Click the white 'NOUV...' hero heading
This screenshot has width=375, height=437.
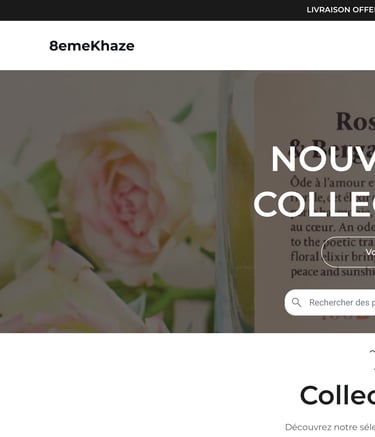coord(323,159)
